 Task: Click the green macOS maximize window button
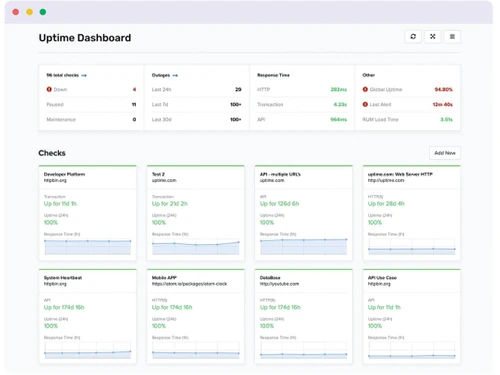pos(43,12)
